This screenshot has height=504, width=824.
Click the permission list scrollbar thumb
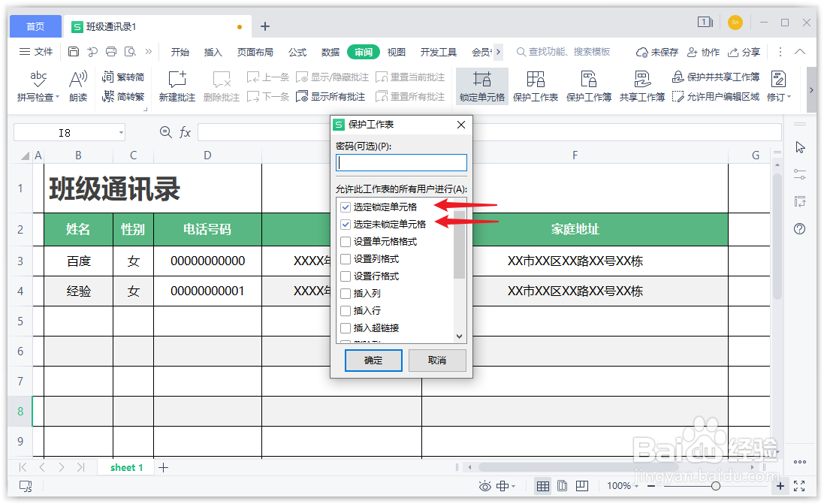click(x=459, y=244)
